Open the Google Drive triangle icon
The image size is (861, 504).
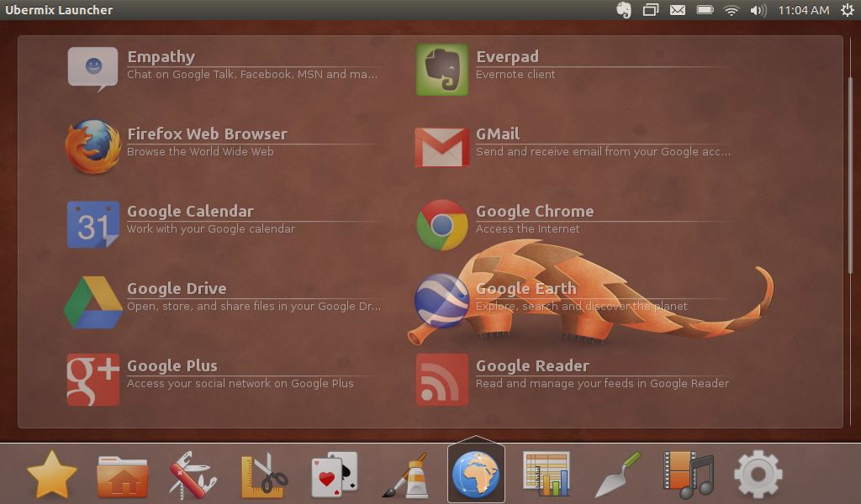pos(92,302)
